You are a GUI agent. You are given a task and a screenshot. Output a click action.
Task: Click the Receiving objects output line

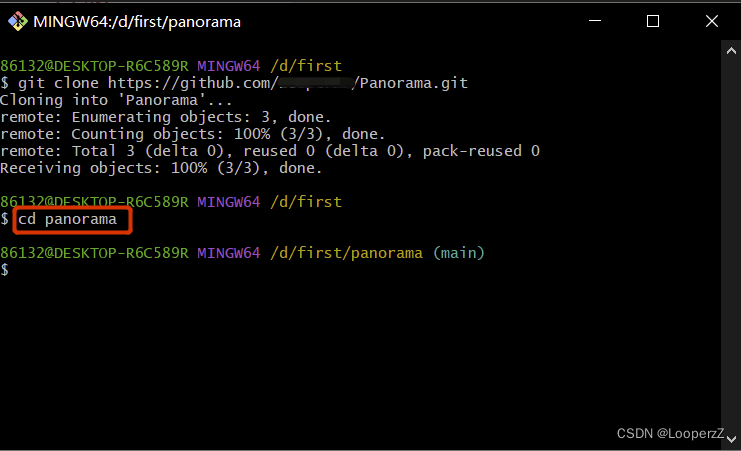[x=161, y=168]
